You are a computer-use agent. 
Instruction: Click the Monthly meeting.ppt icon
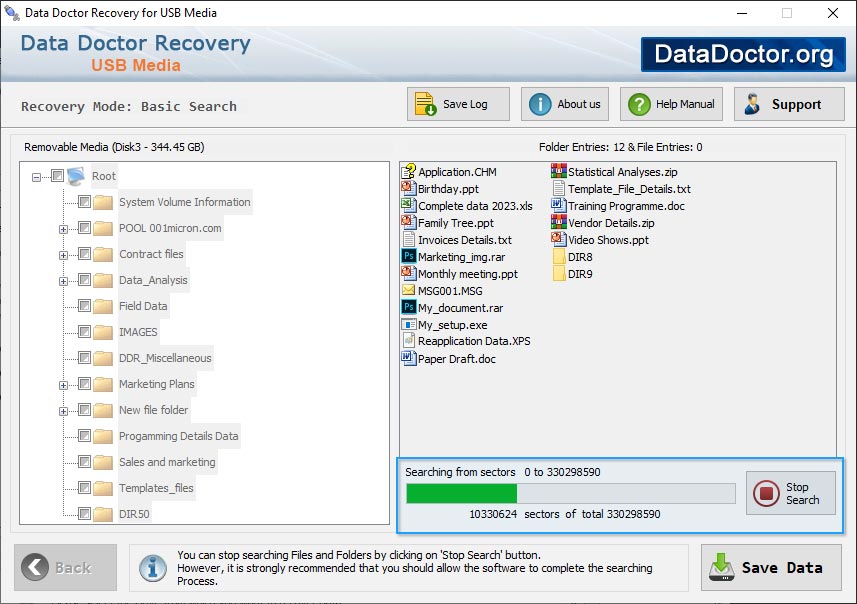pos(409,273)
